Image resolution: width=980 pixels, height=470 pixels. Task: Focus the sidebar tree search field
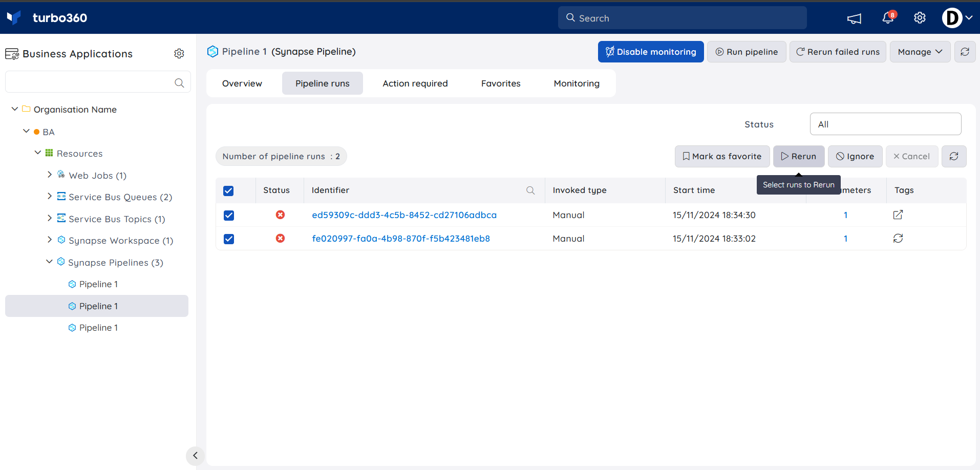98,82
